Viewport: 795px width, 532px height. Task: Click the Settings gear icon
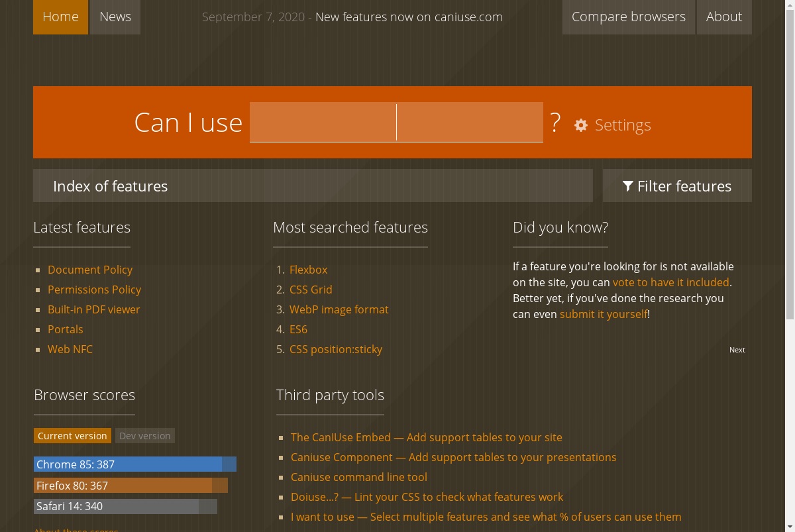581,125
